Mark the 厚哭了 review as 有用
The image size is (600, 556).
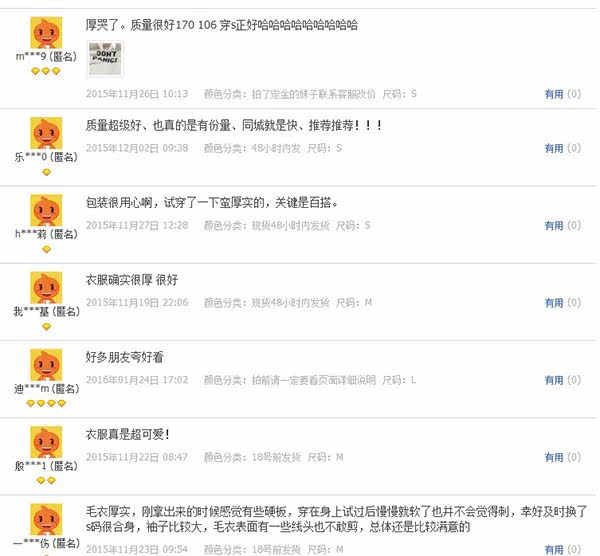(x=554, y=94)
